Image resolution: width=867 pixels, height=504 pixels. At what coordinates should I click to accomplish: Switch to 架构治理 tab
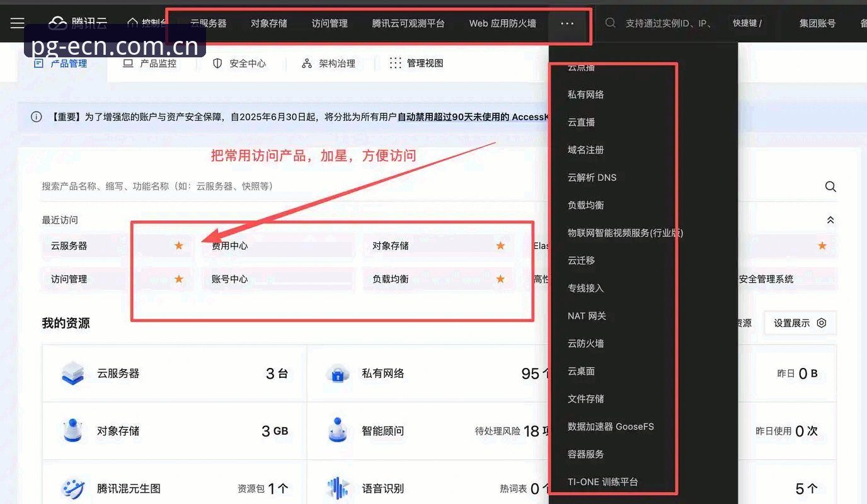click(329, 63)
